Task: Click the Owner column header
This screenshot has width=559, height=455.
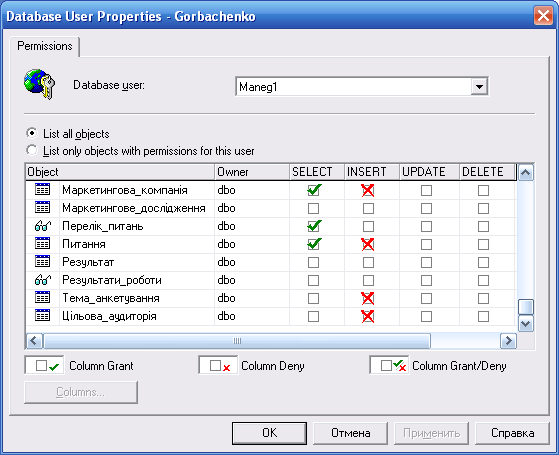Action: pos(252,172)
